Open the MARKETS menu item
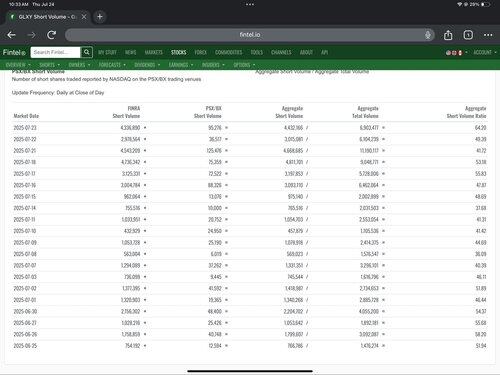500x375 pixels. click(154, 52)
